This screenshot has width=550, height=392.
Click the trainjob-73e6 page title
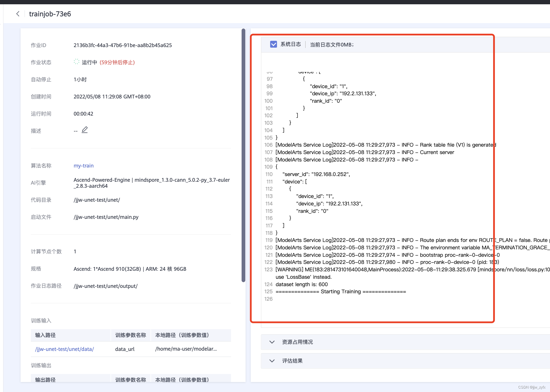click(x=50, y=14)
